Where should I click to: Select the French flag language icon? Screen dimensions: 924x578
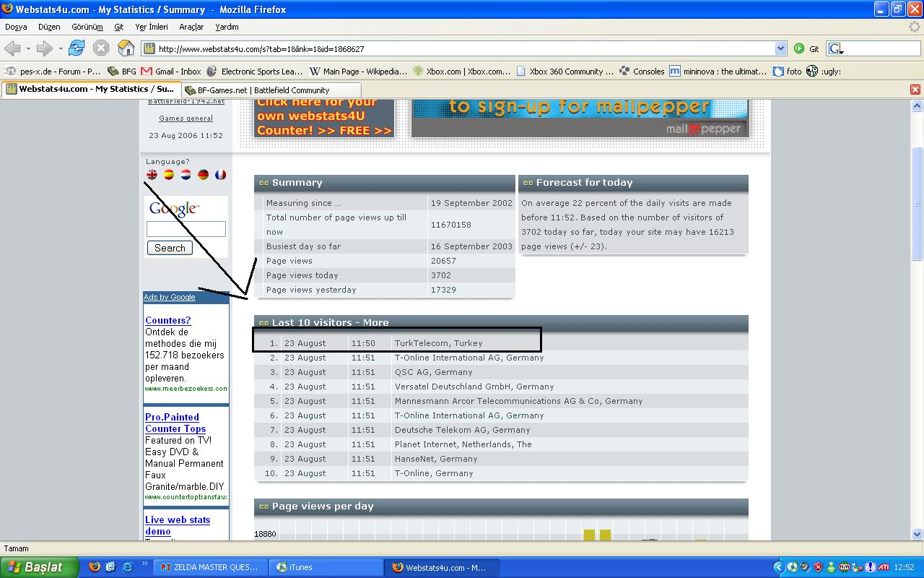coord(220,174)
